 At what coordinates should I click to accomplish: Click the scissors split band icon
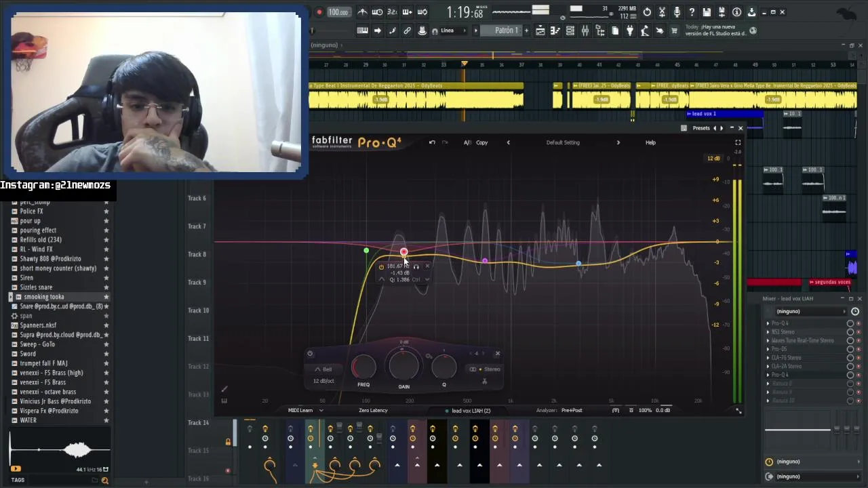[x=484, y=382]
